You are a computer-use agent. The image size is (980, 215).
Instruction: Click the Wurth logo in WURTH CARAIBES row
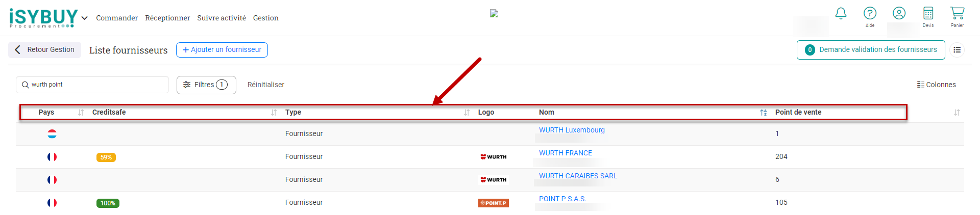coord(494,180)
